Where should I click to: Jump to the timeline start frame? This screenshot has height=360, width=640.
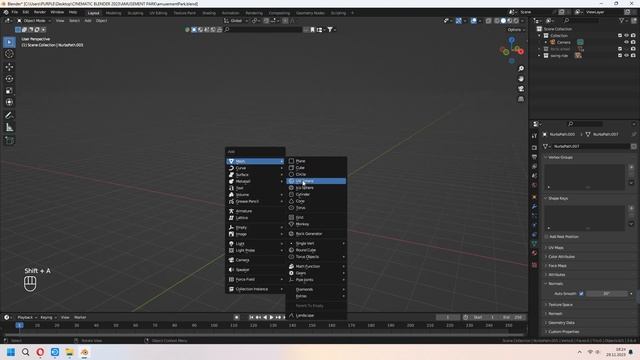point(251,317)
